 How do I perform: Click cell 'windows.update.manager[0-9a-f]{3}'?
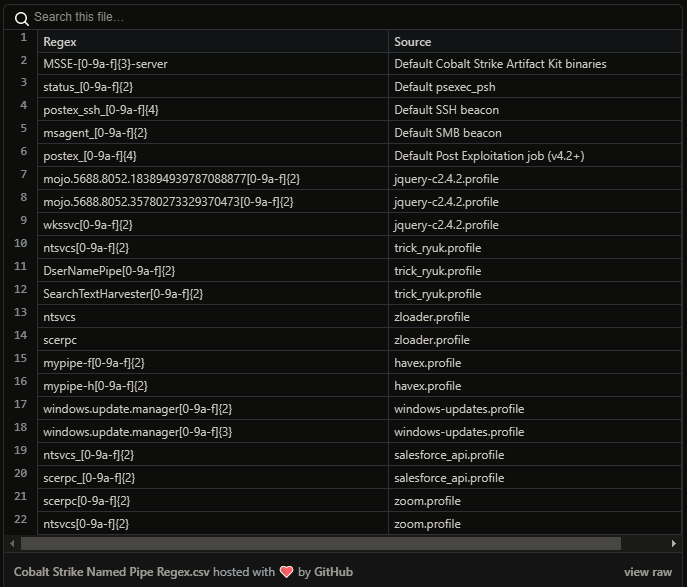pyautogui.click(x=213, y=432)
